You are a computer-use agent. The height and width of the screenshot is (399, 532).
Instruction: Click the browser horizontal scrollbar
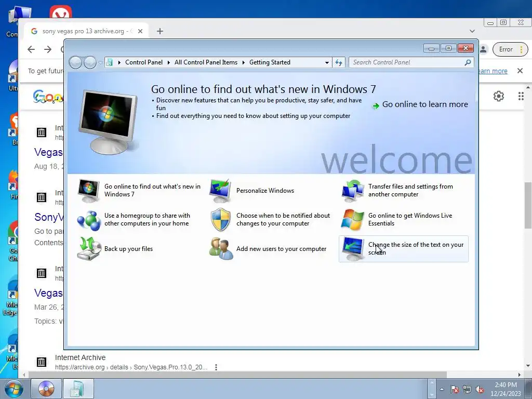pyautogui.click(x=237, y=375)
